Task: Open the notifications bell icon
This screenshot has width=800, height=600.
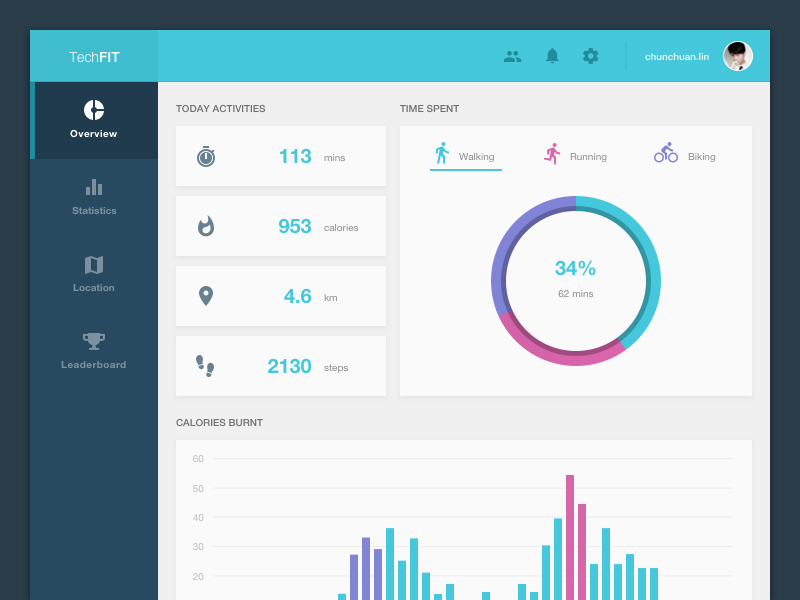Action: 552,56
